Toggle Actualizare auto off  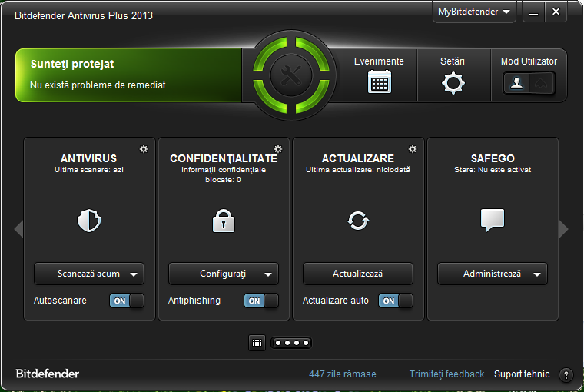coord(396,301)
